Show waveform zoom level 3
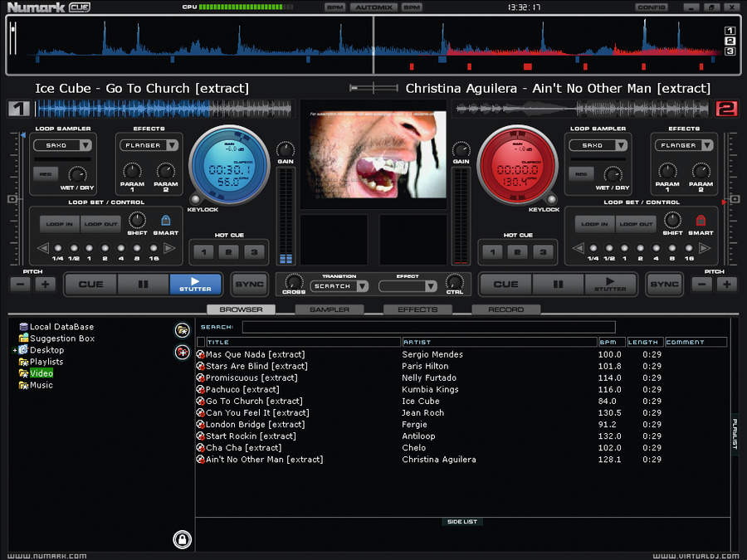Screen dimensions: 747x560 pos(730,51)
